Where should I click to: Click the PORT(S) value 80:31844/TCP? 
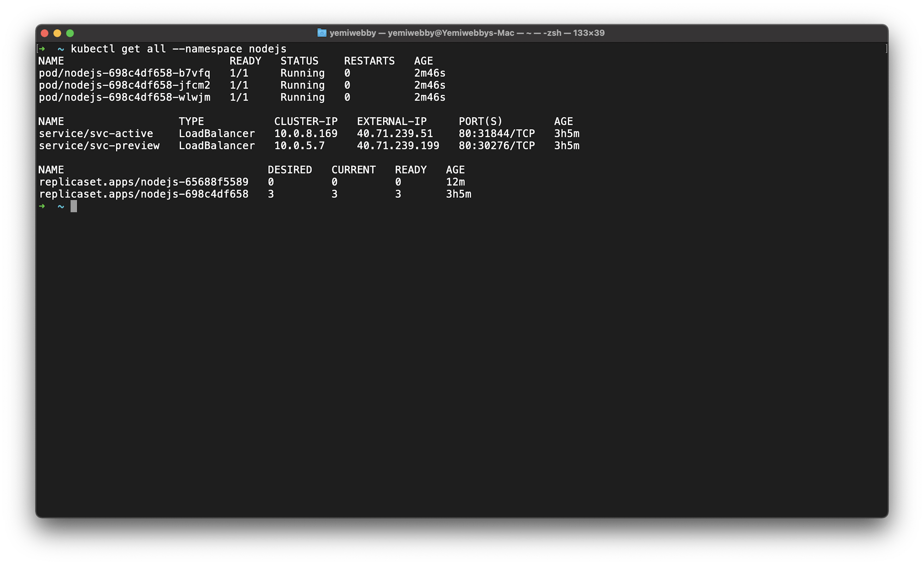(x=497, y=133)
